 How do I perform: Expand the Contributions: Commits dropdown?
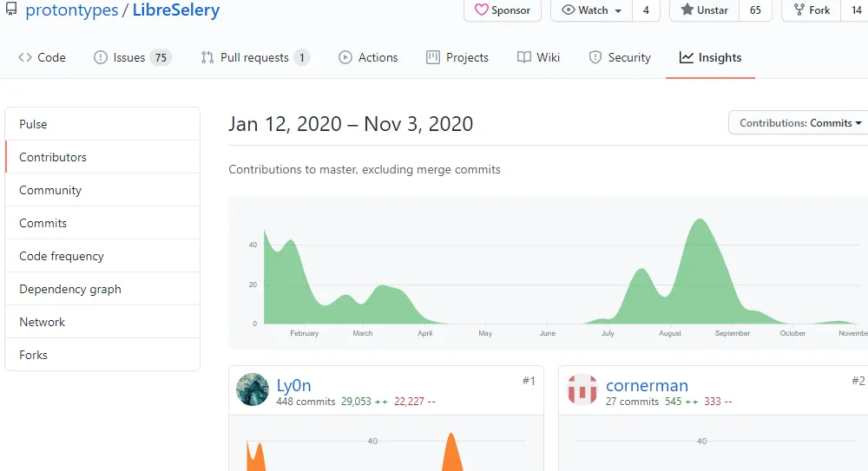tap(799, 123)
